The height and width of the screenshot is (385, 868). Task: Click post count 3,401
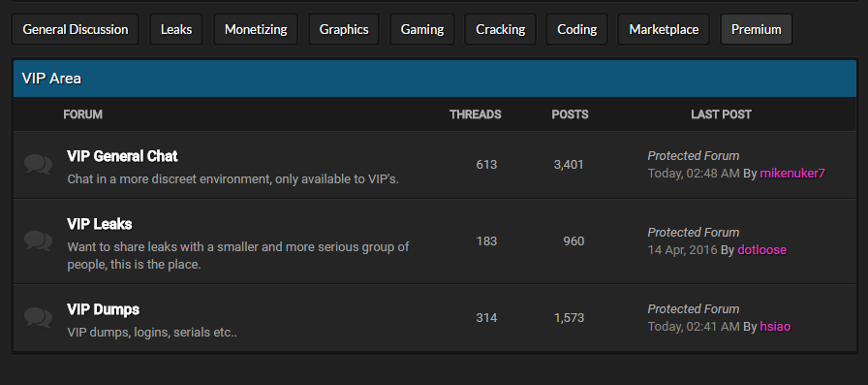coord(569,165)
